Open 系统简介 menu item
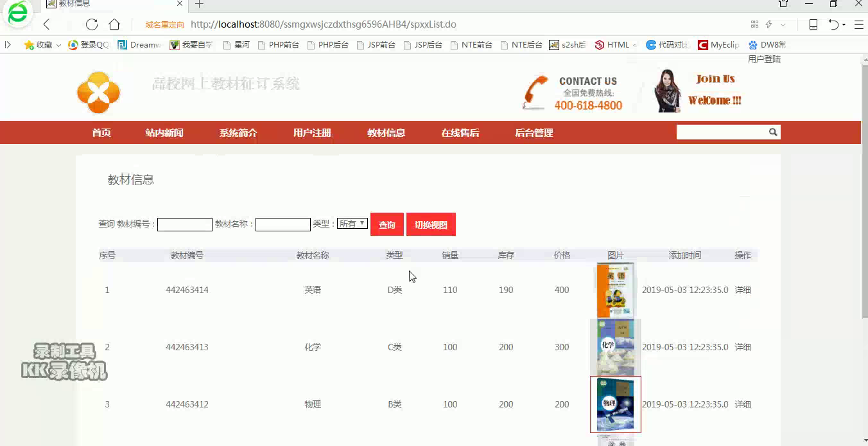The width and height of the screenshot is (868, 446). click(x=238, y=133)
